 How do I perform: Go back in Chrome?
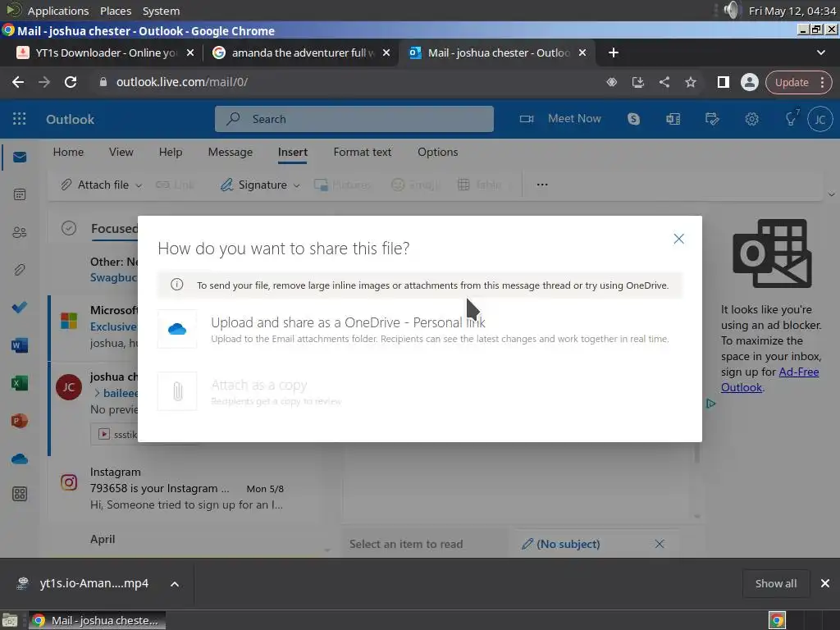[x=18, y=82]
